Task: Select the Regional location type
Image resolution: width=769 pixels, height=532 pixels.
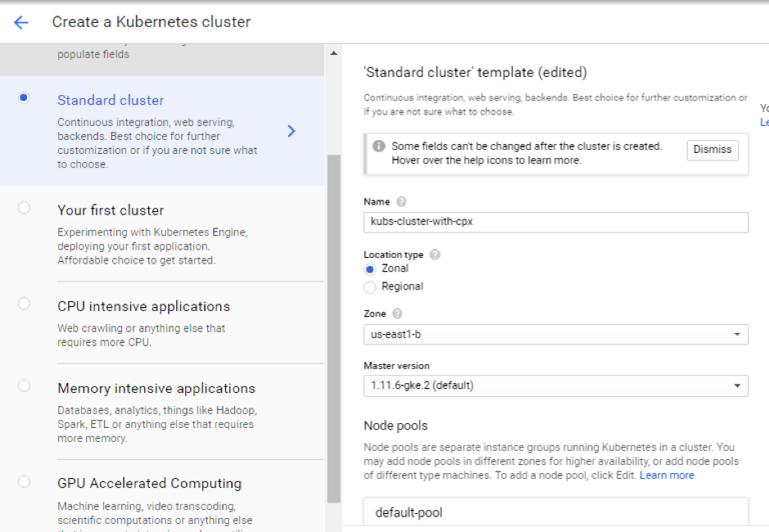Action: 370,287
